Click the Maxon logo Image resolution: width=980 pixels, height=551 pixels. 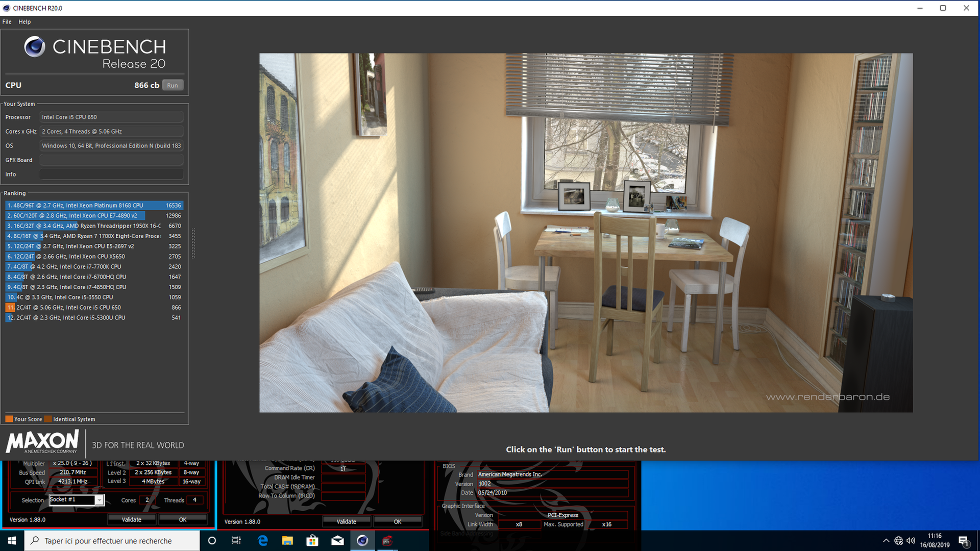[x=42, y=442]
